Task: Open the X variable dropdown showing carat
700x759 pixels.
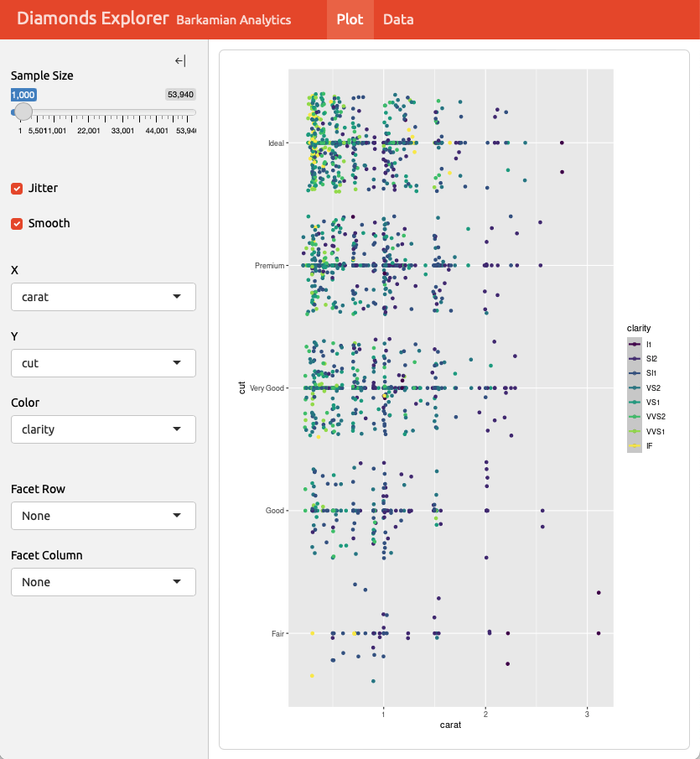Action: click(103, 297)
